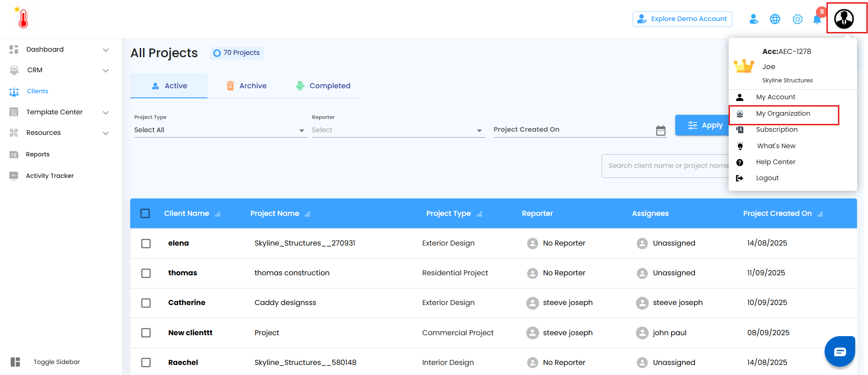The width and height of the screenshot is (868, 375).
Task: Click the add user icon in header
Action: click(754, 19)
